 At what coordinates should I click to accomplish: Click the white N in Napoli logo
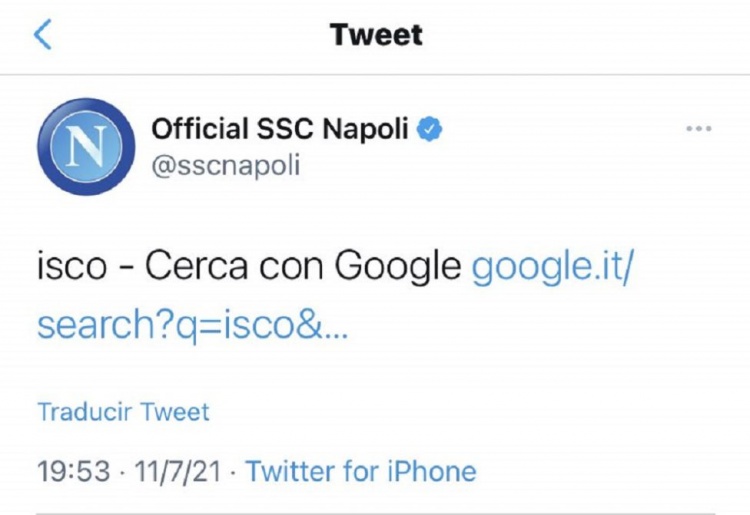click(82, 148)
